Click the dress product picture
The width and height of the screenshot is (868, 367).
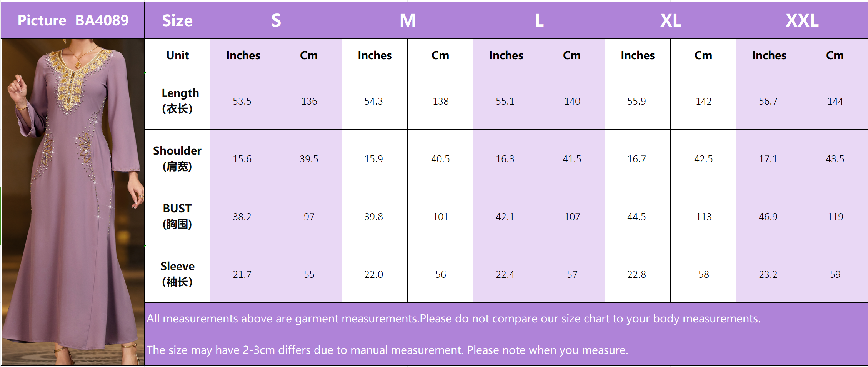click(x=73, y=202)
